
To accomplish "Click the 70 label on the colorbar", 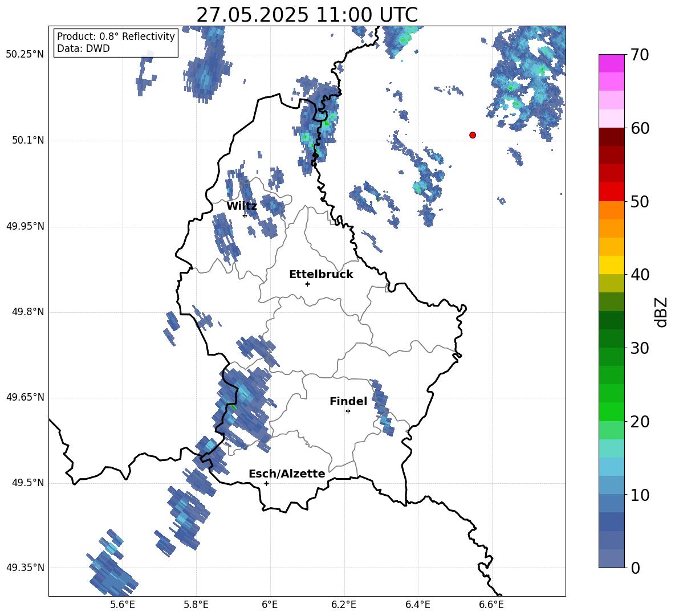I will (640, 55).
